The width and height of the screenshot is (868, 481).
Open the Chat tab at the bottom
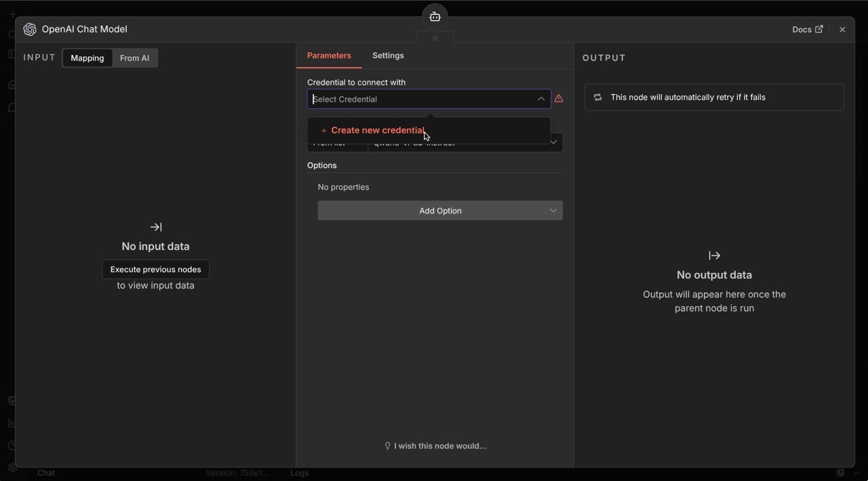(46, 473)
